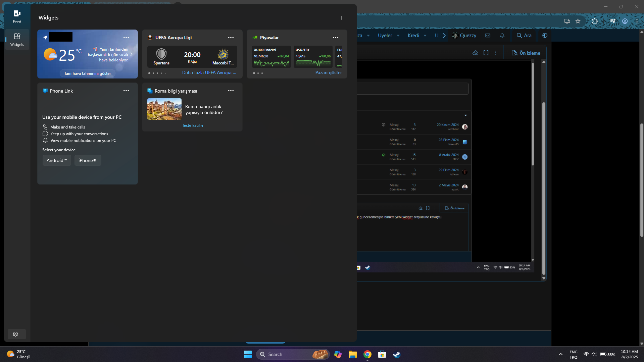644x362 pixels.
Task: Open Google Chrome from the taskbar
Action: (x=367, y=354)
